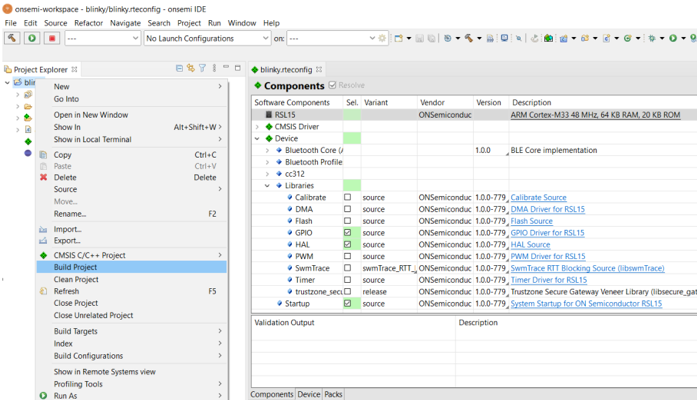The height and width of the screenshot is (400, 697).
Task: Choose Clean Project from context menu
Action: [x=132, y=279]
